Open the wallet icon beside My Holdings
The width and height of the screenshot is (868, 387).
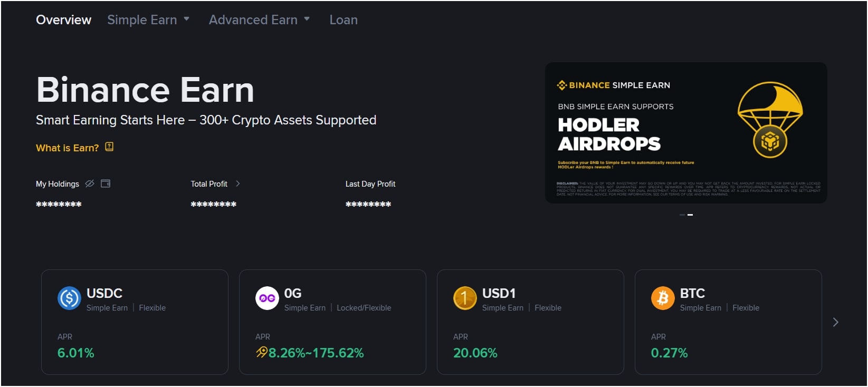pyautogui.click(x=106, y=183)
